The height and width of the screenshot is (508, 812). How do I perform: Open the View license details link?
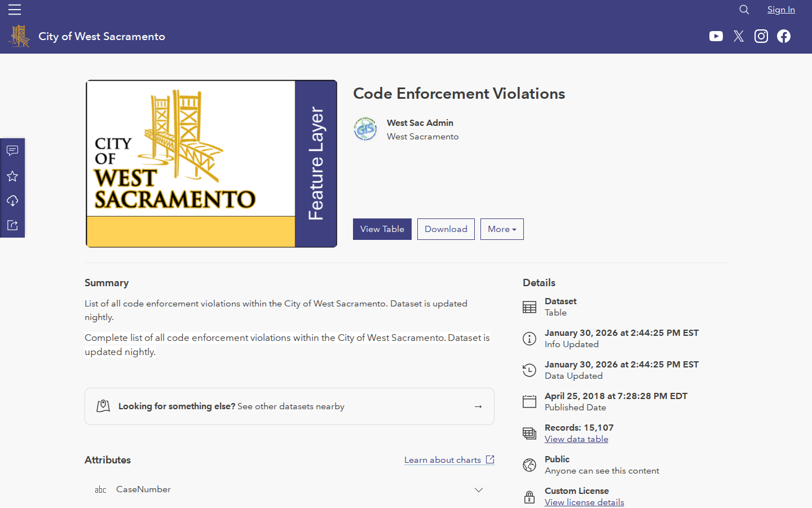point(584,502)
